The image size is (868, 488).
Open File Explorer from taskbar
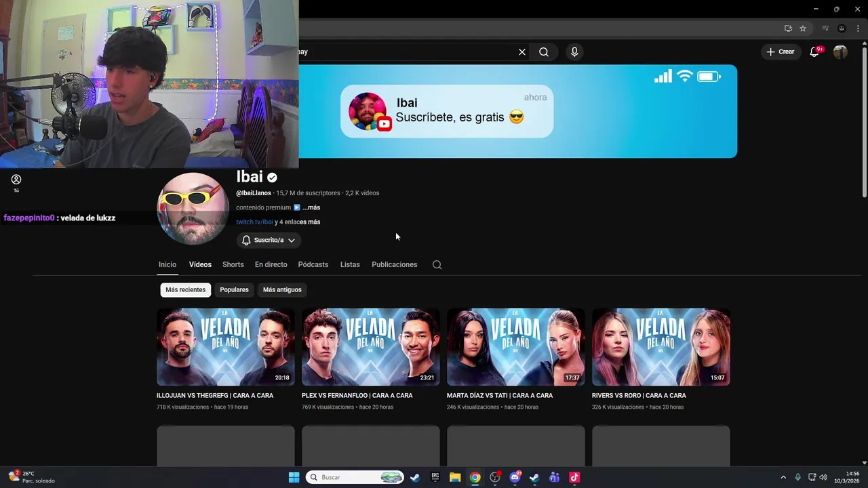(x=455, y=477)
